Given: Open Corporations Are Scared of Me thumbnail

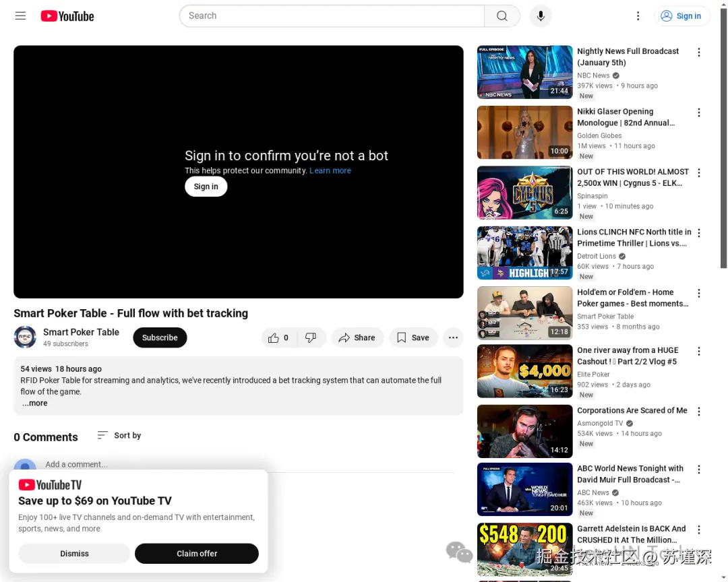Looking at the screenshot, I should click(x=524, y=432).
